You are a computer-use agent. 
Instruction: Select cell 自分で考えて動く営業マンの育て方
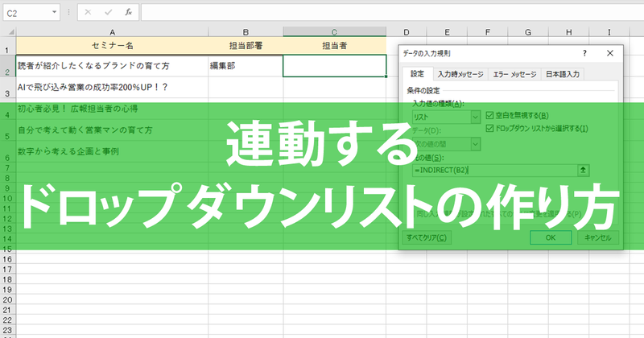pos(112,130)
